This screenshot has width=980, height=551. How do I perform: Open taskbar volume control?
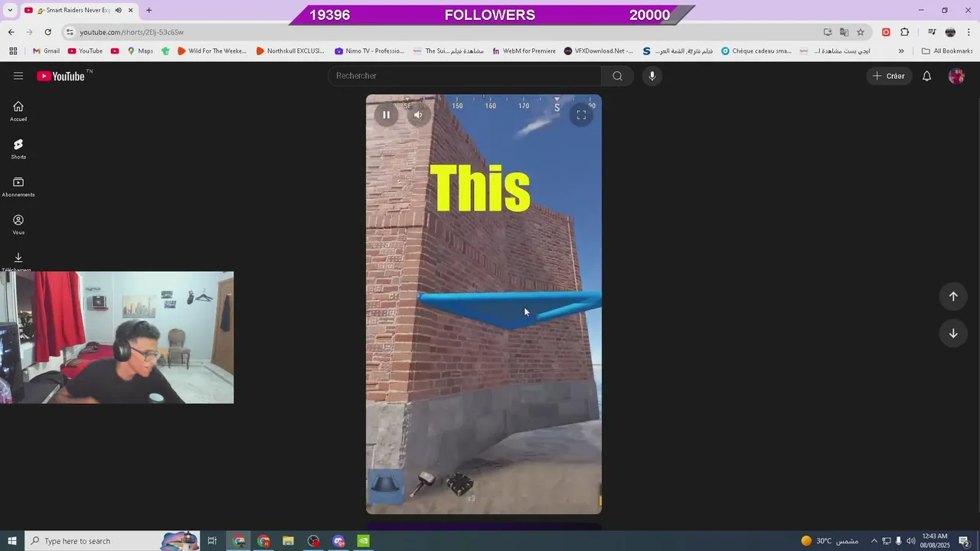pyautogui.click(x=910, y=541)
